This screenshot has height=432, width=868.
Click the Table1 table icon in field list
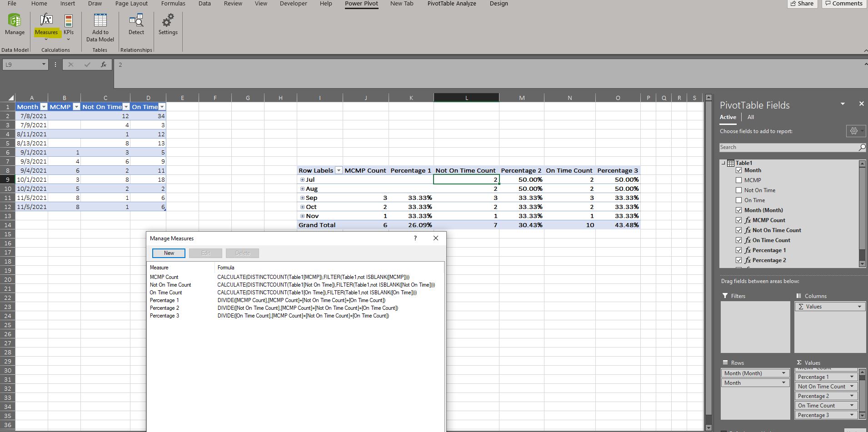(x=731, y=163)
